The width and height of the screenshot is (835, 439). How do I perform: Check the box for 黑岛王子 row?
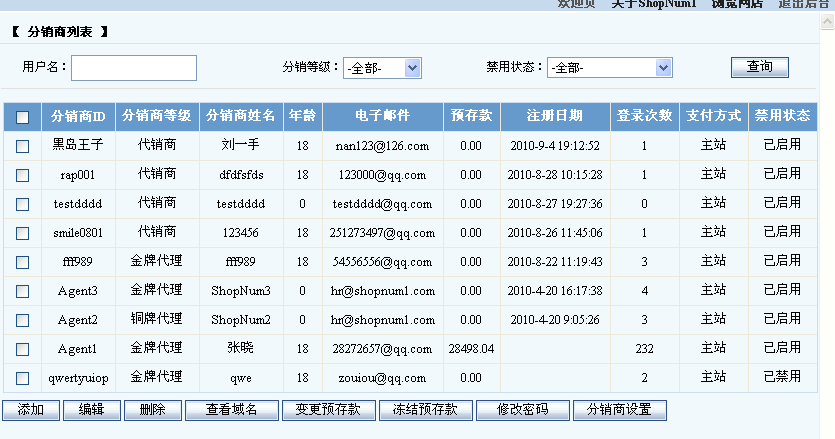pyautogui.click(x=23, y=146)
